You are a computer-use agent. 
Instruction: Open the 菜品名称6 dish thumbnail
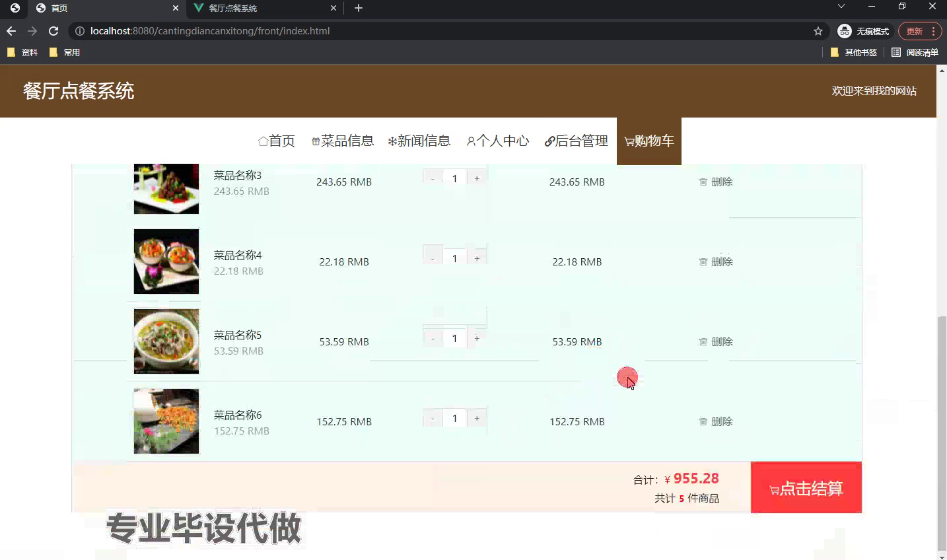point(166,421)
